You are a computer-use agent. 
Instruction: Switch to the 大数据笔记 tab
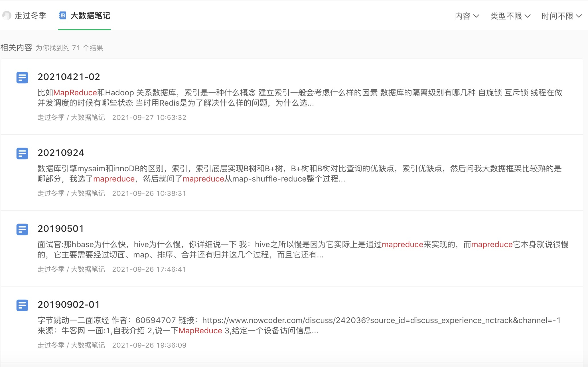(90, 15)
